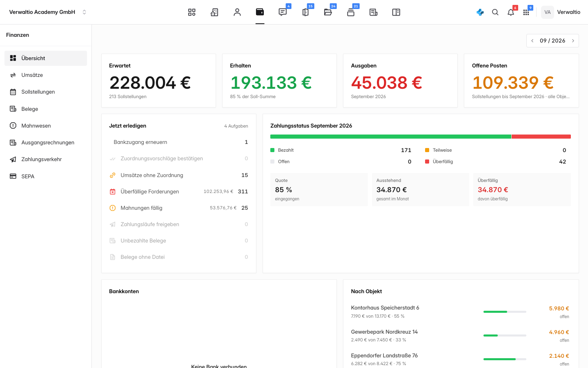Open Mahnwesen in the sidebar
Viewport: 588px width, 368px height.
tap(46, 126)
